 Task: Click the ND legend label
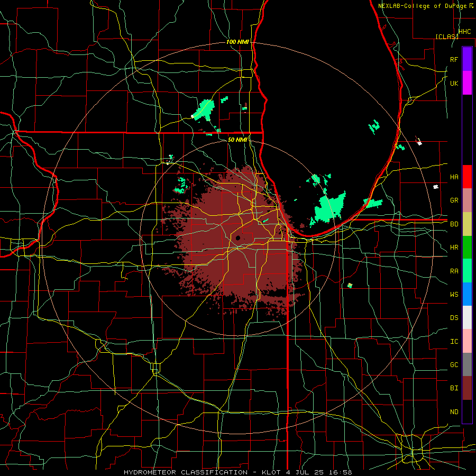(x=454, y=412)
